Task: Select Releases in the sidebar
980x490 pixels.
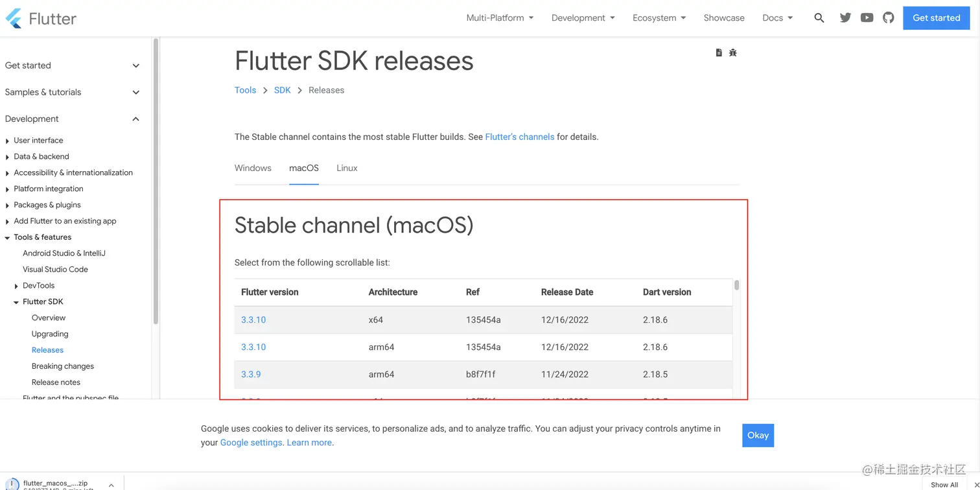Action: click(x=47, y=350)
